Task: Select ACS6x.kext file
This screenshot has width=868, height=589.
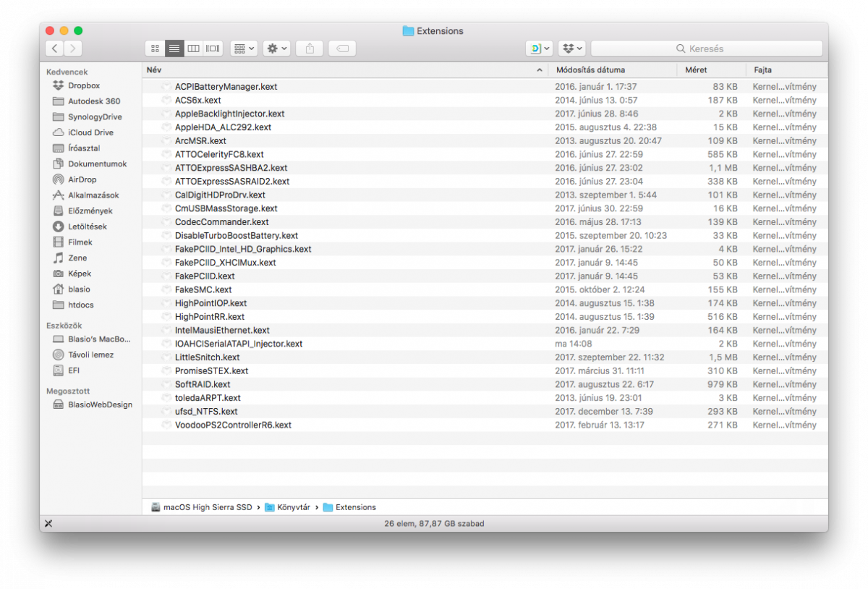Action: coord(485,100)
